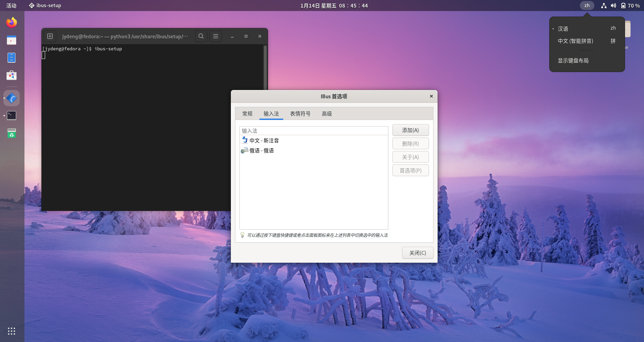This screenshot has width=644, height=342.
Task: Click 显示键盘布局 in the input menu
Action: tap(573, 61)
